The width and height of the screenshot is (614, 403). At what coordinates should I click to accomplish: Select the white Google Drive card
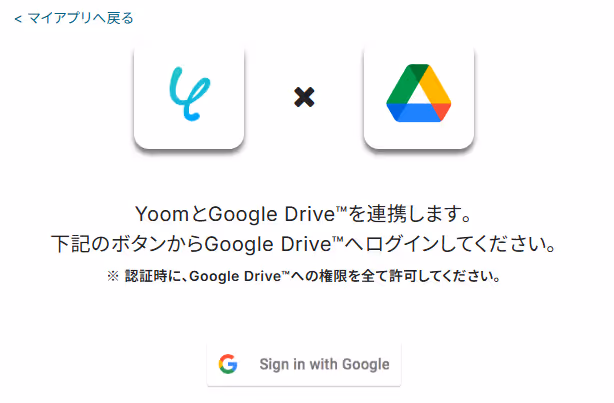419,98
